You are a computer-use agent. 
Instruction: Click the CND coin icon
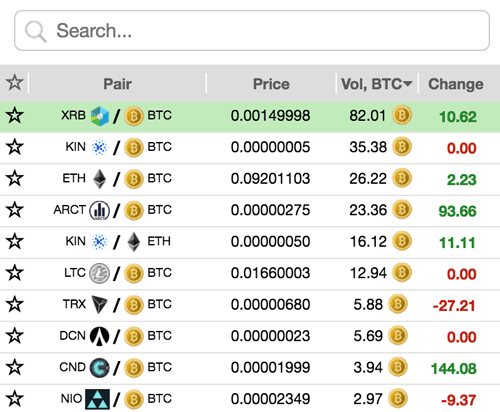point(99,368)
